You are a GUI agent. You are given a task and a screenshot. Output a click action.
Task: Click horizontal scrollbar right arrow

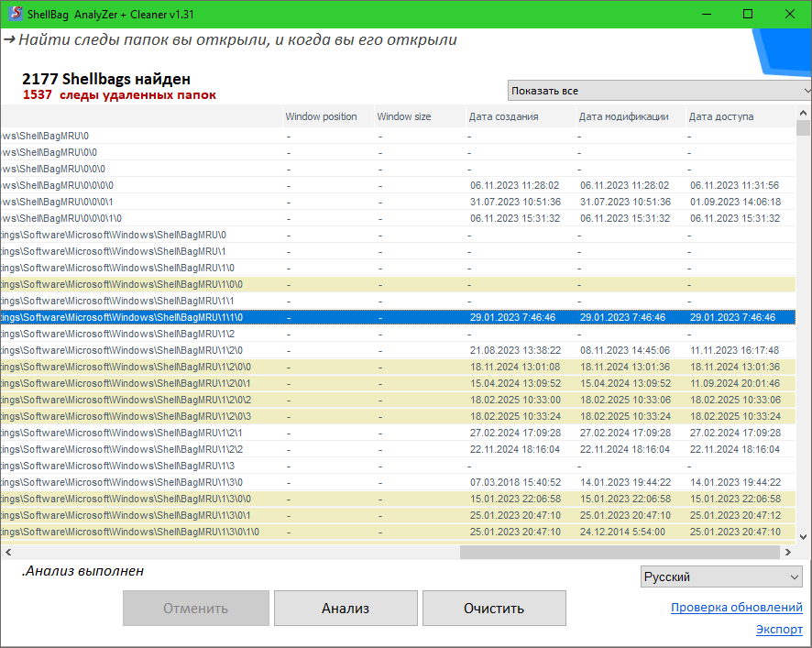tap(786, 552)
